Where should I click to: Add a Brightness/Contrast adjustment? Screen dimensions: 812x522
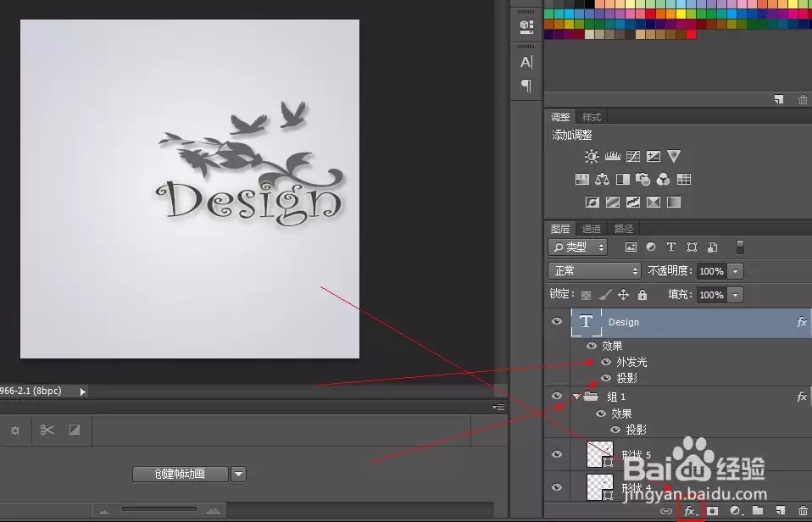592,157
